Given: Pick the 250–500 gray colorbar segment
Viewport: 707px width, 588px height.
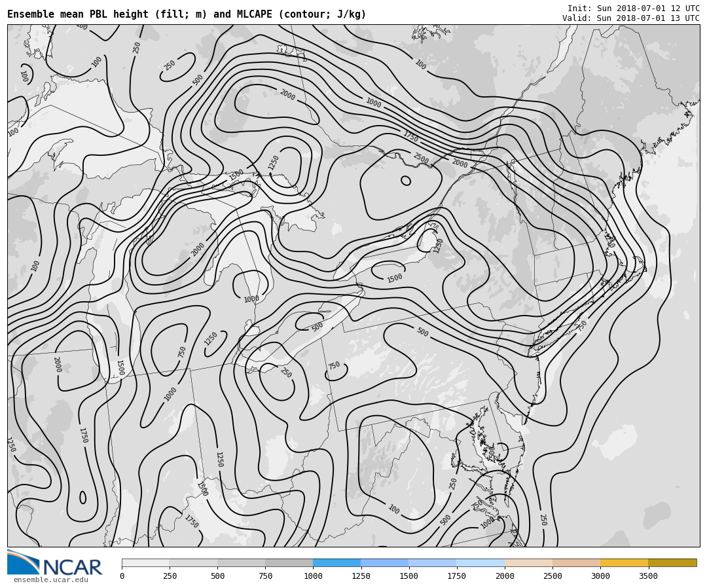Looking at the screenshot, I should 193,562.
